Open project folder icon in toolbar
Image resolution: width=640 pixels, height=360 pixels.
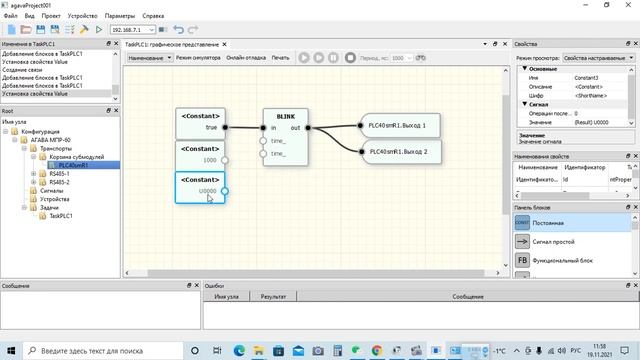pyautogui.click(x=26, y=29)
